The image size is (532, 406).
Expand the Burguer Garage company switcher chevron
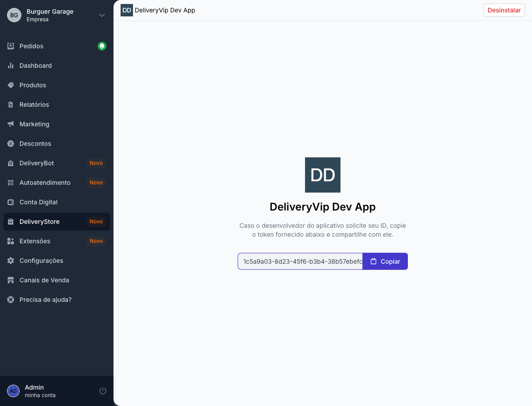point(102,15)
